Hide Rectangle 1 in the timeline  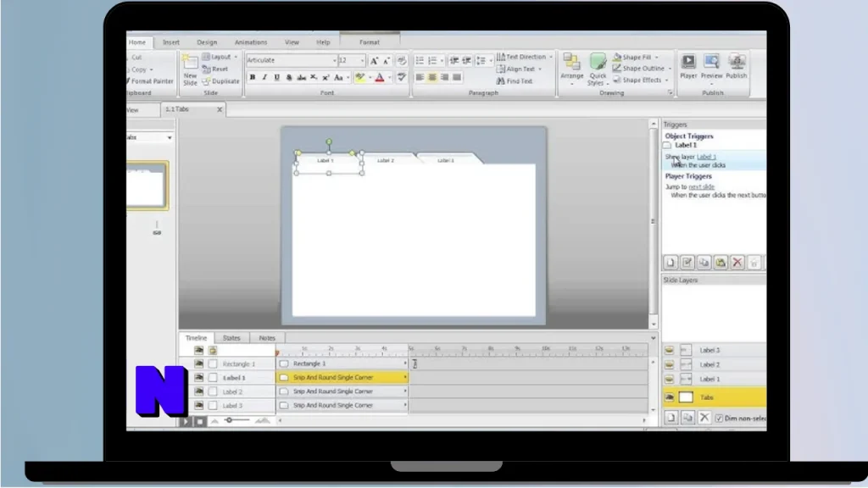click(198, 364)
